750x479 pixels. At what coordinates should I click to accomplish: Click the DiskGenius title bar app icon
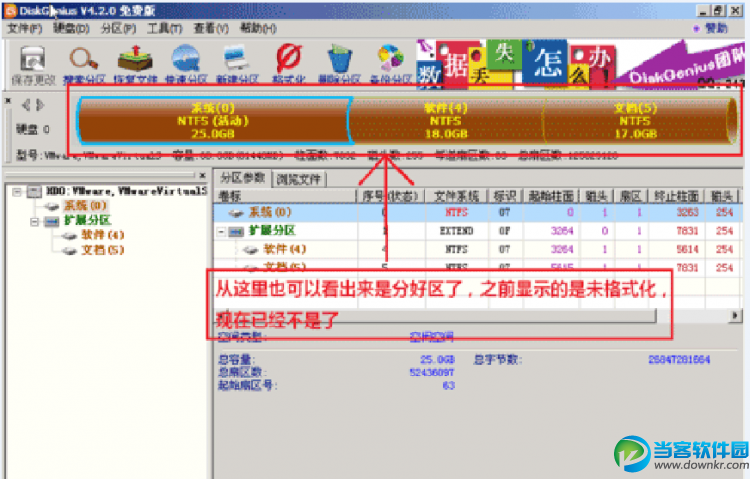11,11
